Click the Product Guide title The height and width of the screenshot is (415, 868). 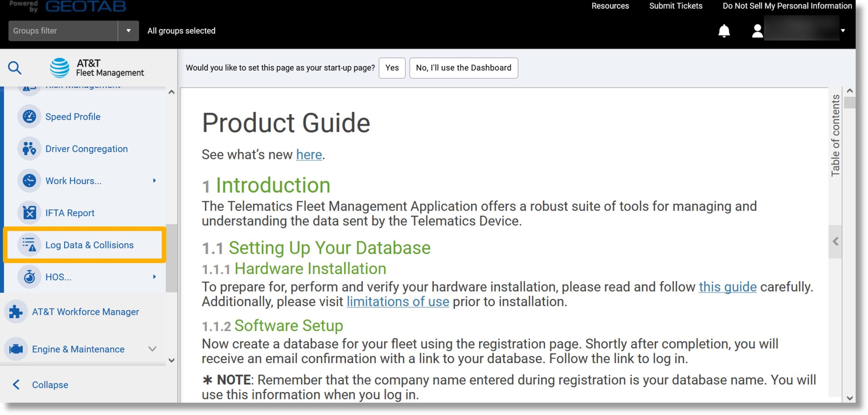coord(286,123)
